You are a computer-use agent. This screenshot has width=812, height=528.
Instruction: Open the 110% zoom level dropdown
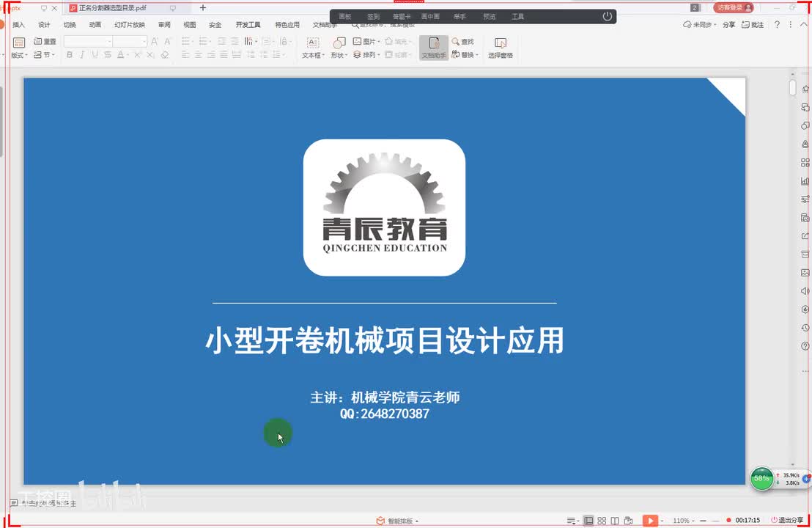684,521
